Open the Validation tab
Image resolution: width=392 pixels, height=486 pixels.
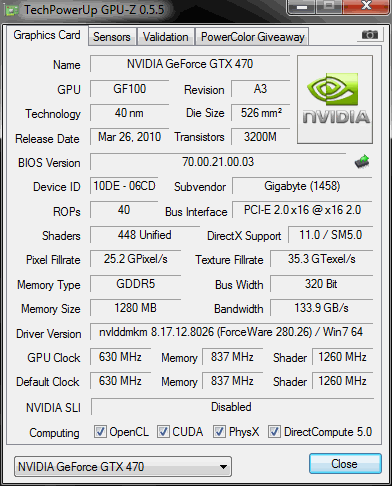click(x=166, y=37)
